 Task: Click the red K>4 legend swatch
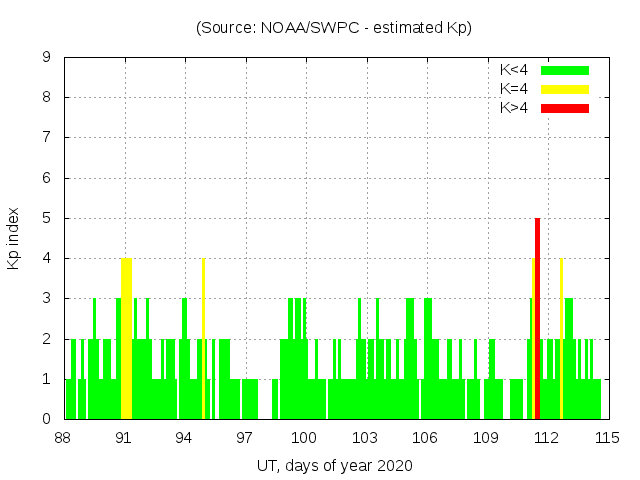point(565,108)
